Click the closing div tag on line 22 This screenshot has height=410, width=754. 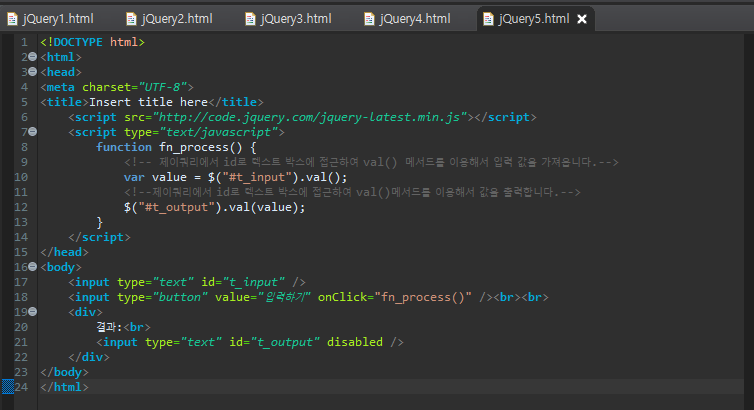(x=89, y=357)
